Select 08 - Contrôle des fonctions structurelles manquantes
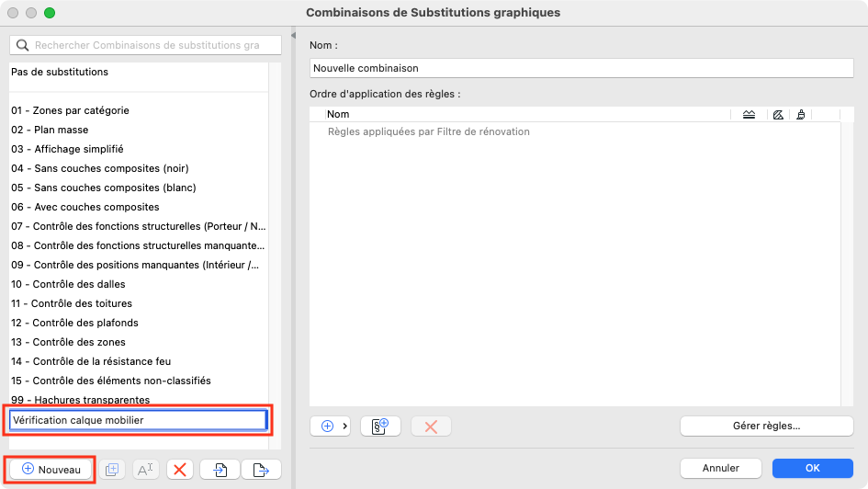The image size is (868, 489). [x=139, y=245]
